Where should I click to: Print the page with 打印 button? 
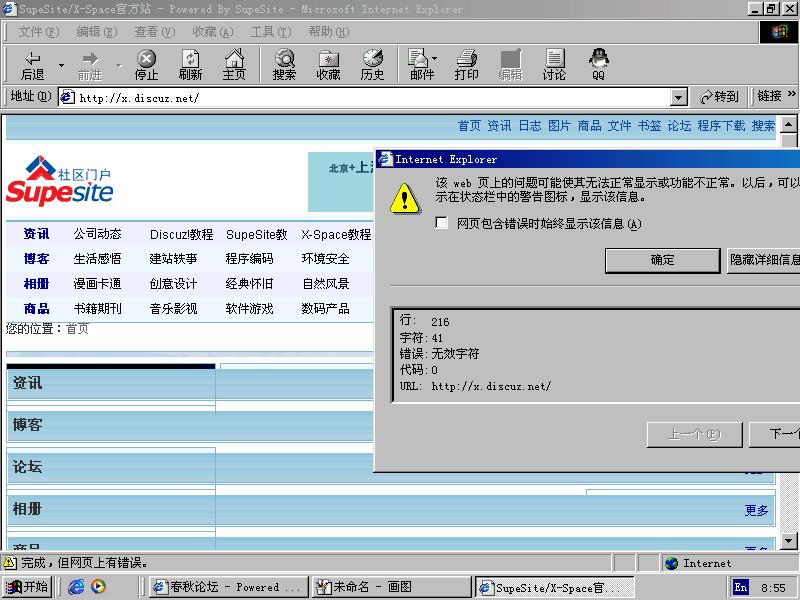coord(466,65)
